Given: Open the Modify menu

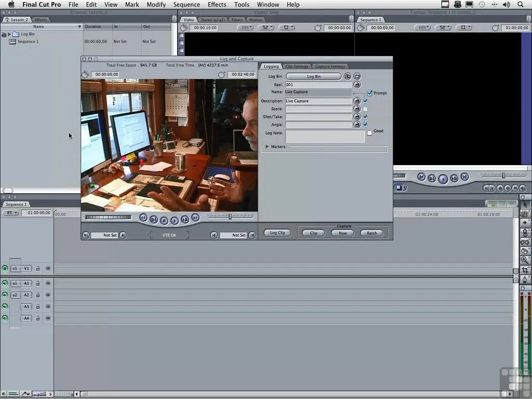Looking at the screenshot, I should 156,4.
